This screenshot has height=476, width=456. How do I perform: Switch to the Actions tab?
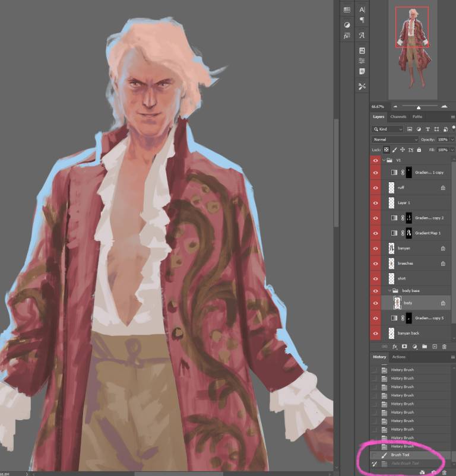pyautogui.click(x=398, y=357)
